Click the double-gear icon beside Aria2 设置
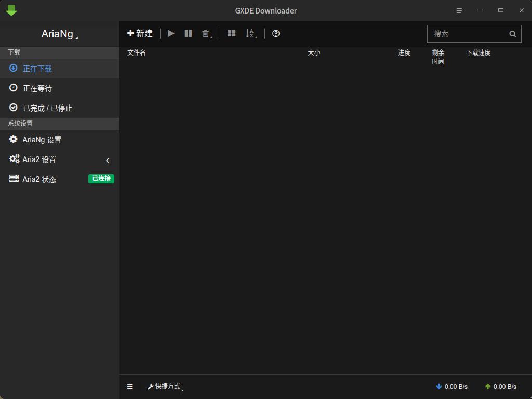 coord(14,159)
